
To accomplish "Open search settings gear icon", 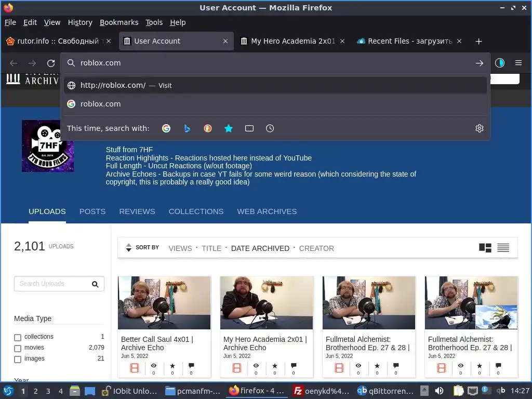I will coord(480,128).
